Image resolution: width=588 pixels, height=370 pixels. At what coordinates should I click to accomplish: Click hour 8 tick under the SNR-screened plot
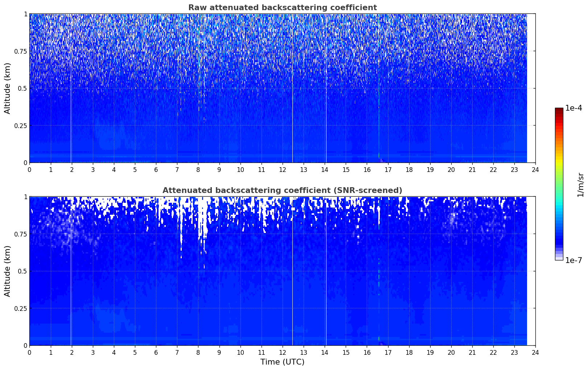(x=198, y=352)
